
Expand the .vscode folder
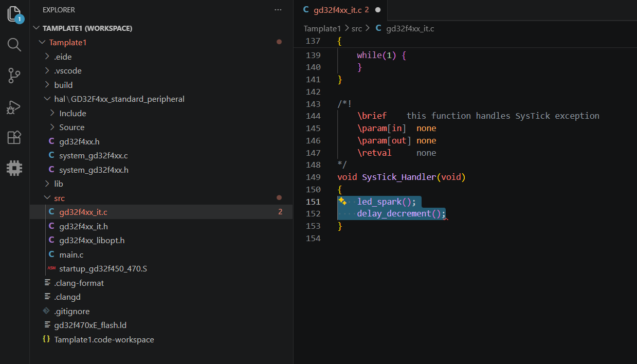tap(47, 70)
